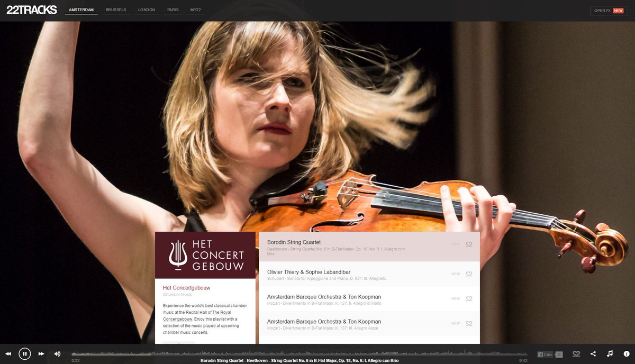The image size is (635, 364).
Task: Add Allegro Assai track to My22
Action: pos(469,324)
